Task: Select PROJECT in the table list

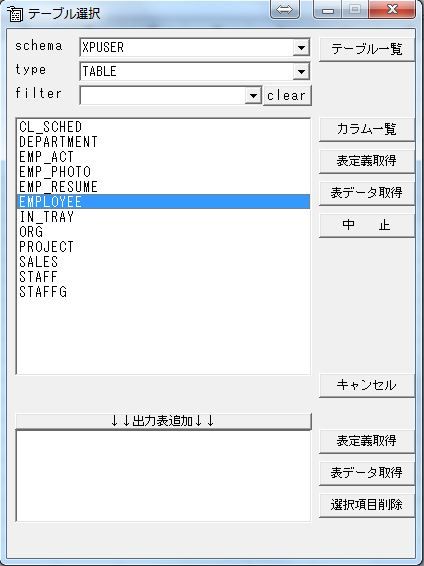Action: (163, 247)
